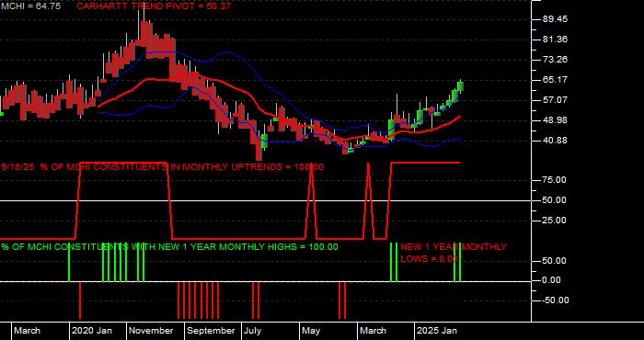Select the 2025 Jan date label

pyautogui.click(x=437, y=331)
